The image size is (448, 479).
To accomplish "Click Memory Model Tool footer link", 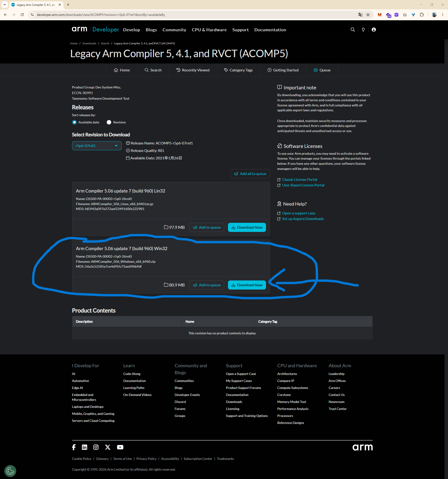I will (x=292, y=402).
